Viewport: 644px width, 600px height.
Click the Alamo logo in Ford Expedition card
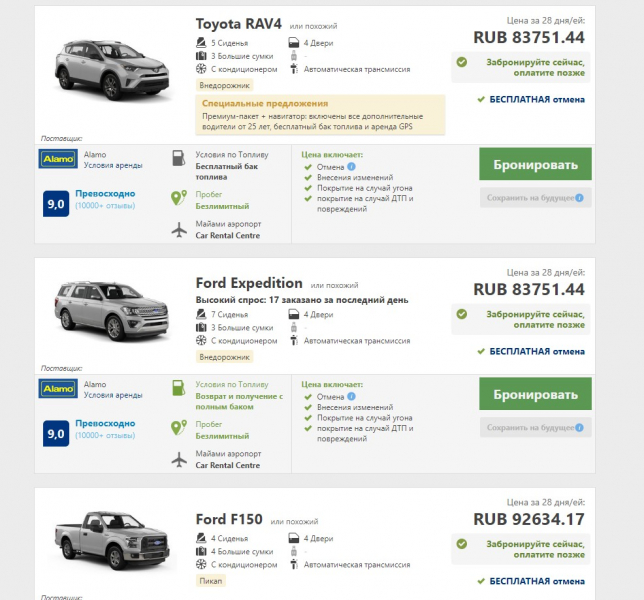click(59, 389)
